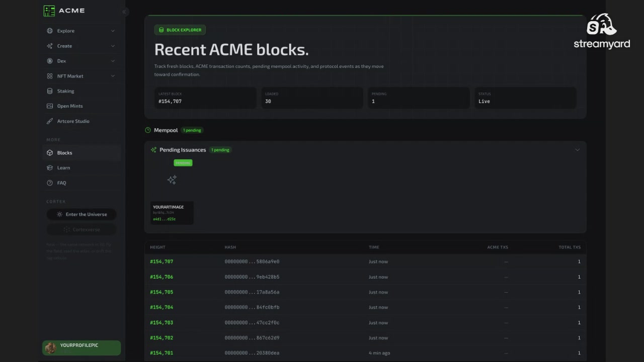
Task: Click hash 00000000...17a8a56a
Action: pyautogui.click(x=252, y=292)
